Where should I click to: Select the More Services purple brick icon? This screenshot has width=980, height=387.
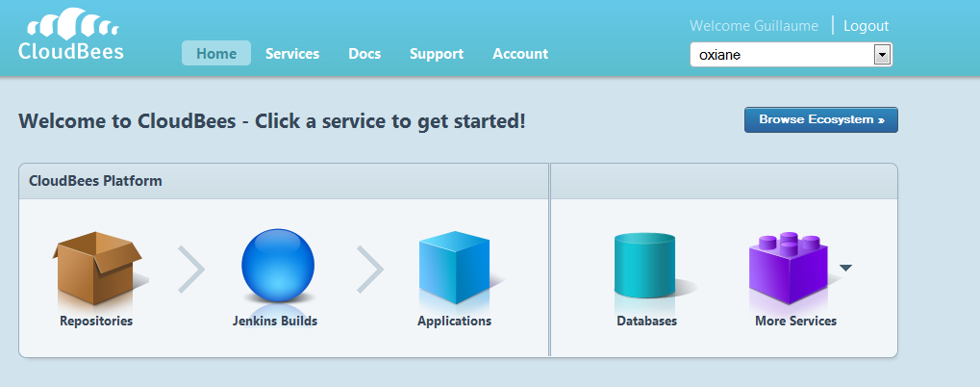[789, 268]
